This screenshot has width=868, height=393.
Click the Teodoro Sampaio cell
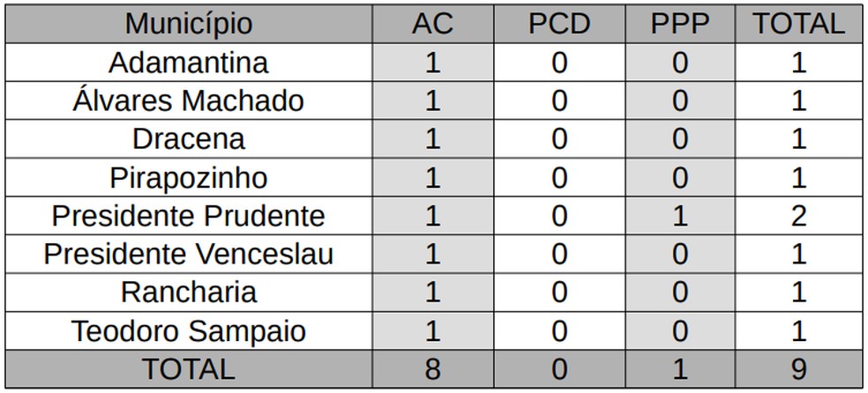[188, 331]
